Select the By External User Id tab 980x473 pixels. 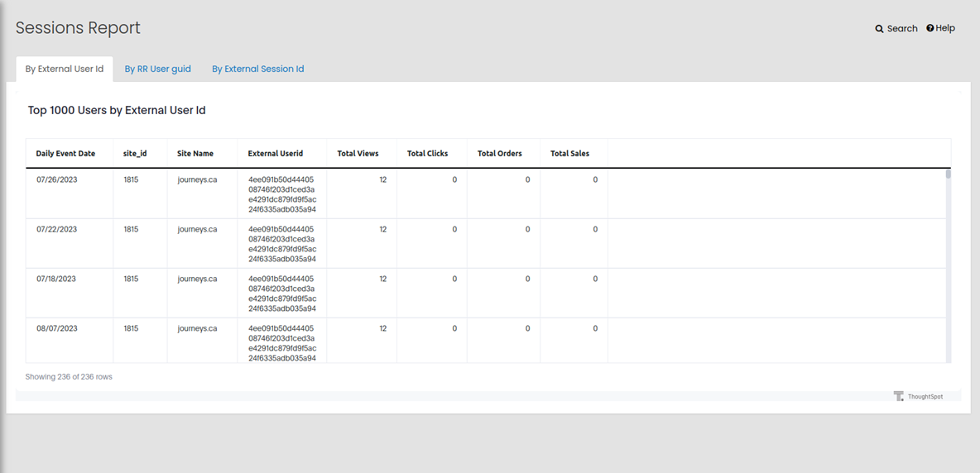pos(65,69)
